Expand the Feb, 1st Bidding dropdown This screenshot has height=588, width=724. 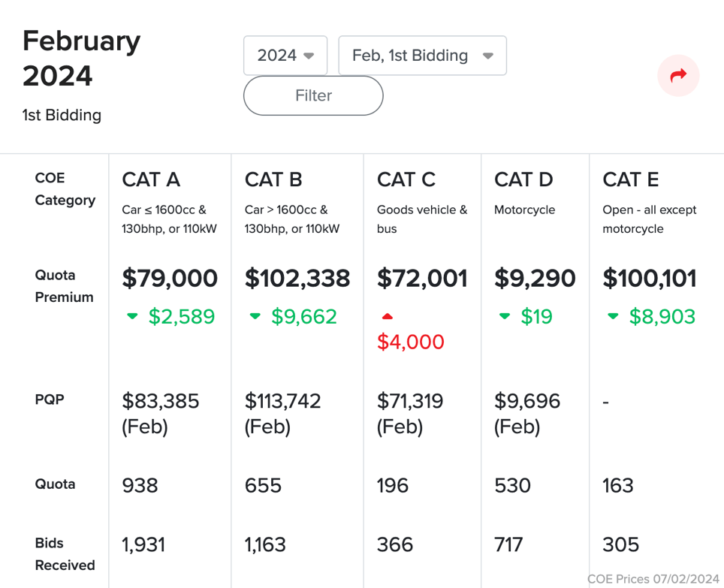(x=423, y=56)
